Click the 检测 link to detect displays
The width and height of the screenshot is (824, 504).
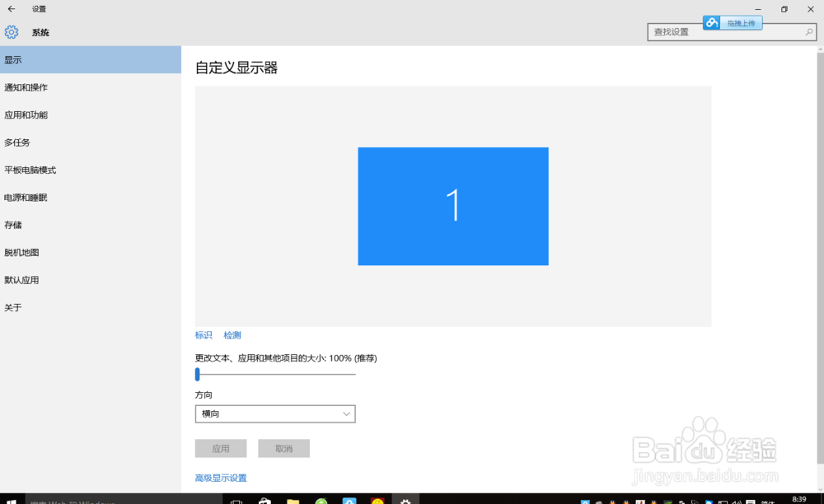click(232, 335)
